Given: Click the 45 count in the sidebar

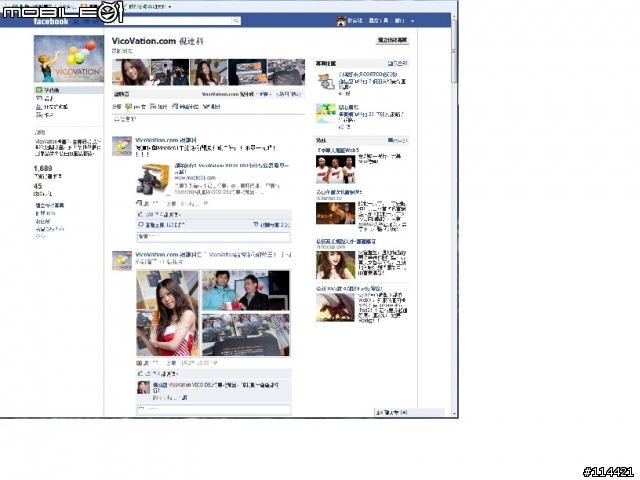Looking at the screenshot, I should (x=38, y=186).
